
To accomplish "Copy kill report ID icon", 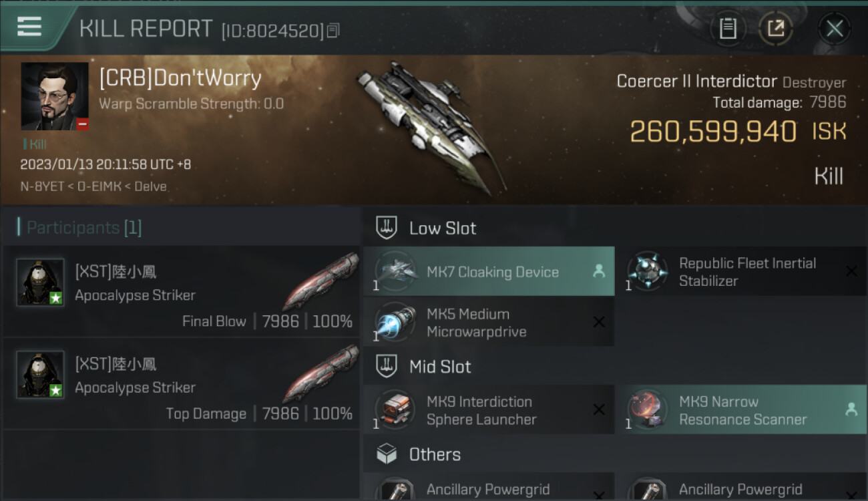I will [333, 30].
